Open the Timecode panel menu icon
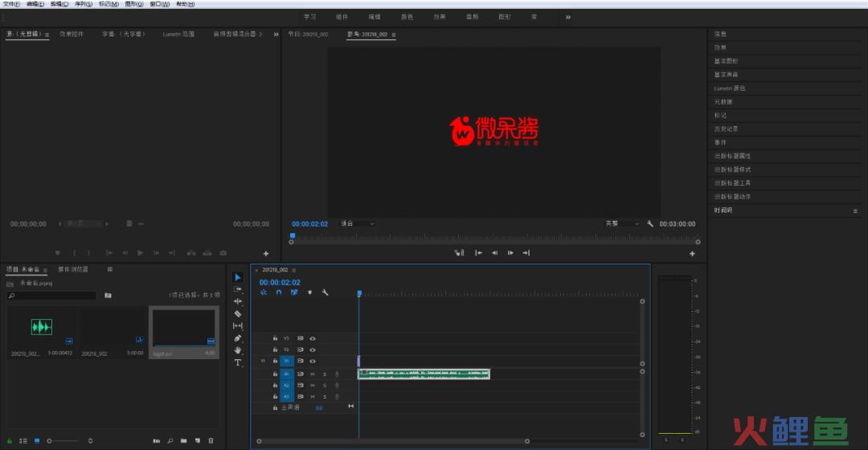 pos(855,211)
